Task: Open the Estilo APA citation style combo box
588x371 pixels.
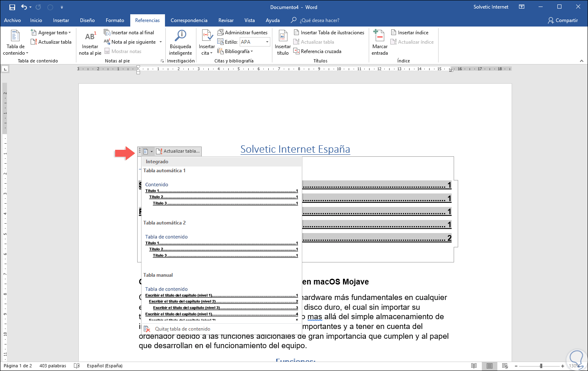Action: tap(255, 42)
